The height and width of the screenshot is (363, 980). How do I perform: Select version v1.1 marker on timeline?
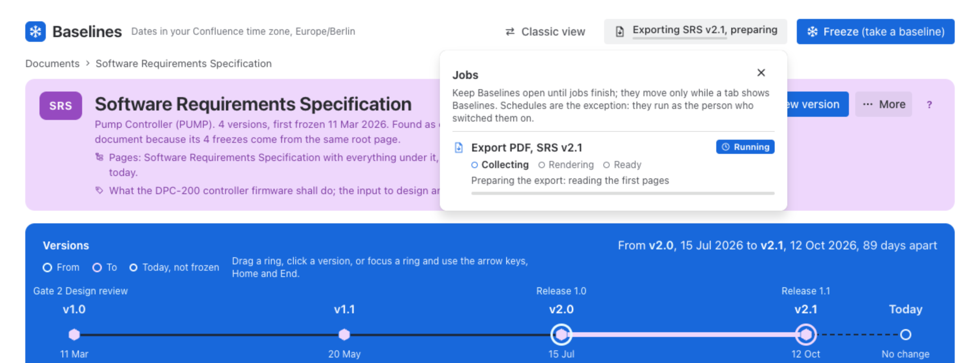click(344, 335)
